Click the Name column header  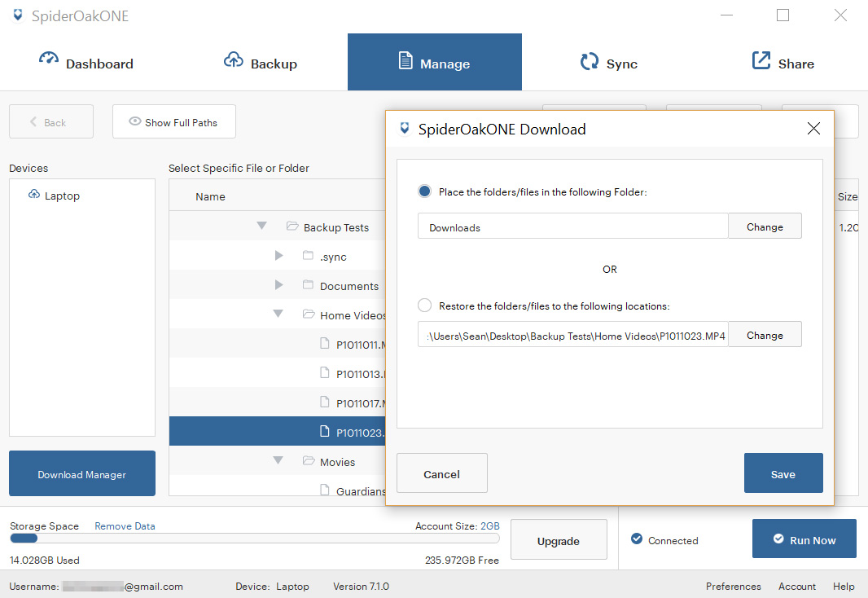pos(210,196)
